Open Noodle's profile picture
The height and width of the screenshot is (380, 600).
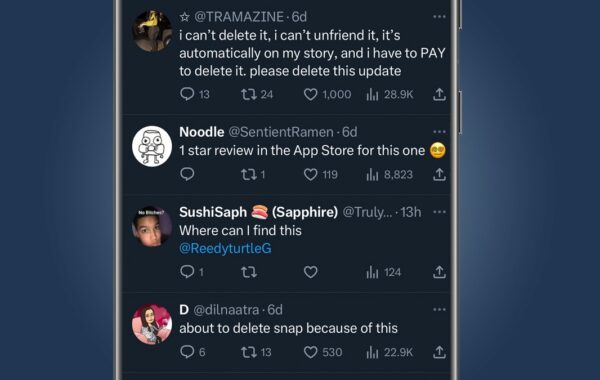[x=152, y=146]
